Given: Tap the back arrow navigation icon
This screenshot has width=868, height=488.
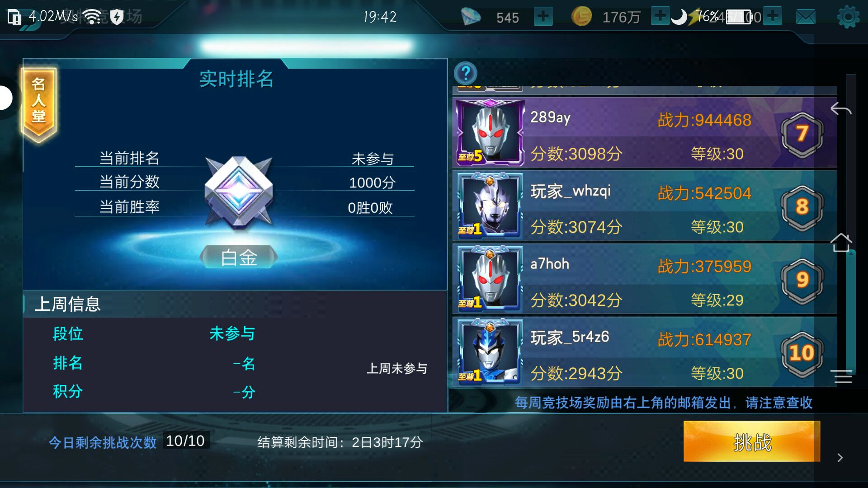Looking at the screenshot, I should point(841,109).
